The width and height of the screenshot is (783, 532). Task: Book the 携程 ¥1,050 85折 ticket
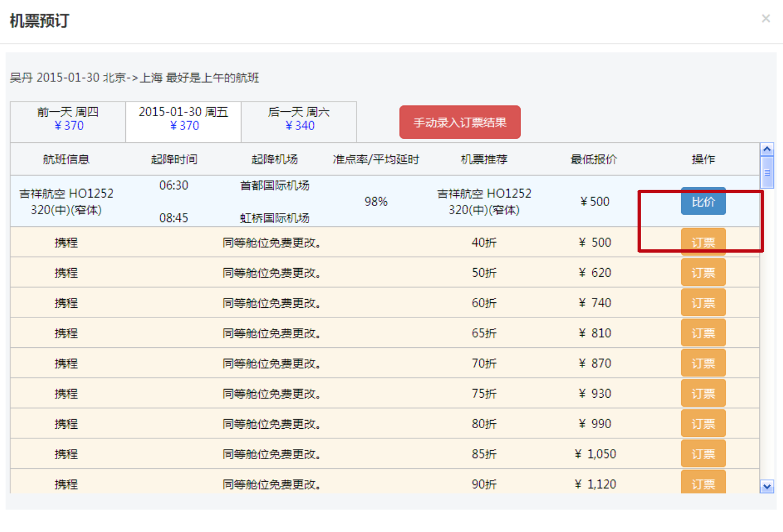[703, 454]
